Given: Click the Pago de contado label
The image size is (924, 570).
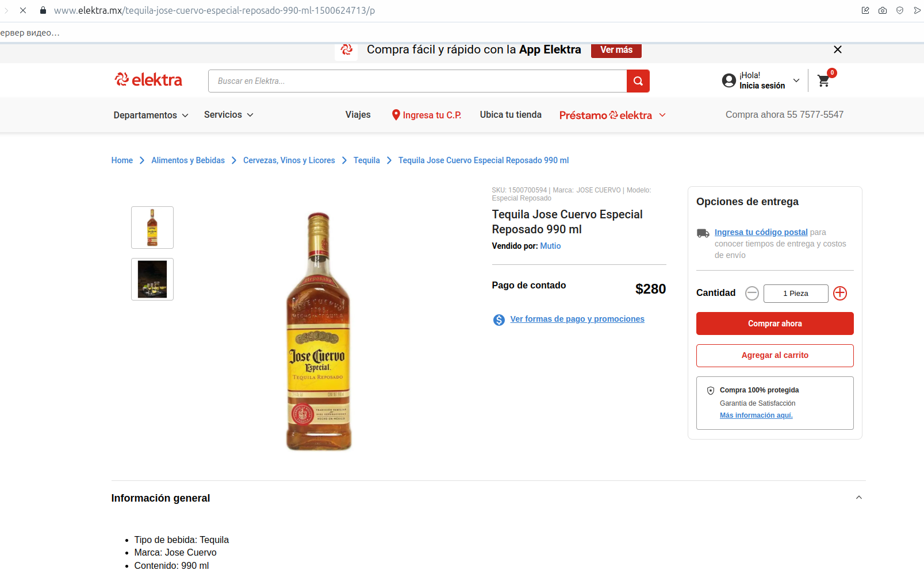Looking at the screenshot, I should pos(529,286).
